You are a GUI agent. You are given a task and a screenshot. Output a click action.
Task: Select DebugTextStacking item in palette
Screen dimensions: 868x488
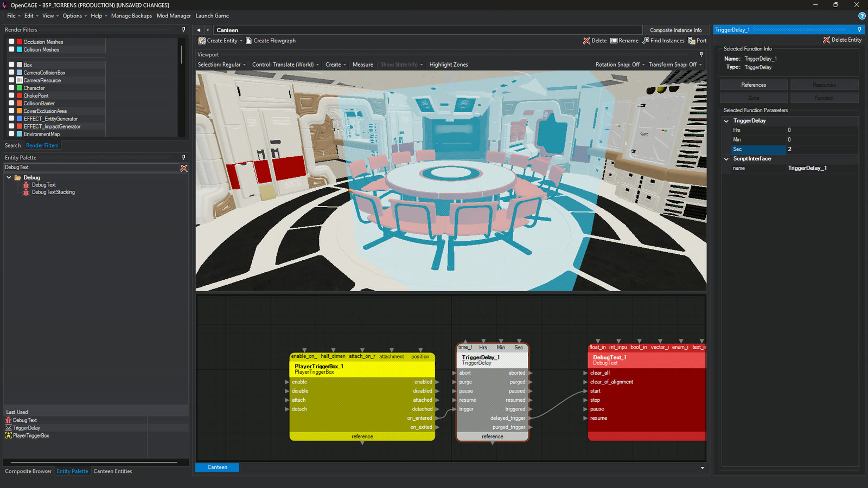pyautogui.click(x=53, y=192)
